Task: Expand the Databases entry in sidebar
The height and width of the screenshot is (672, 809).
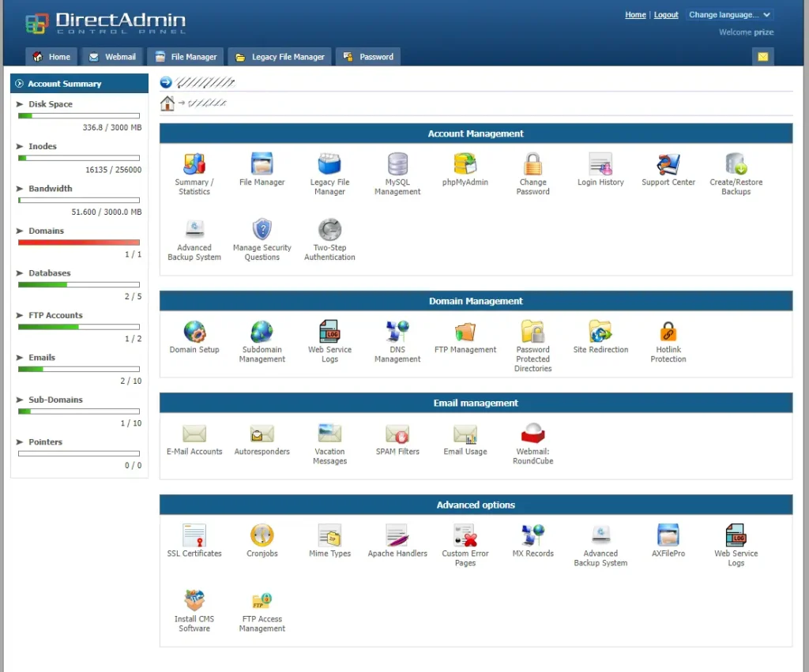Action: click(x=21, y=273)
